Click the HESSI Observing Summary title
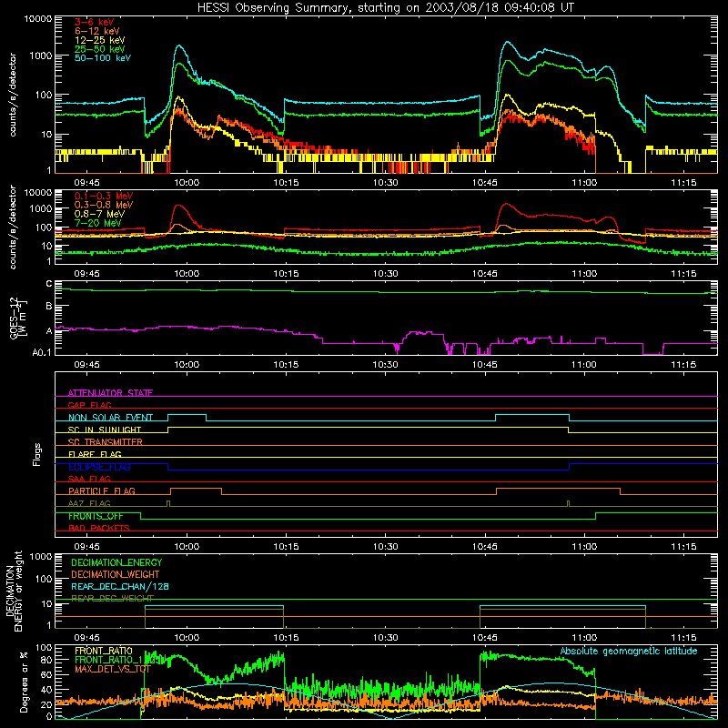Image resolution: width=728 pixels, height=728 pixels. click(x=385, y=8)
